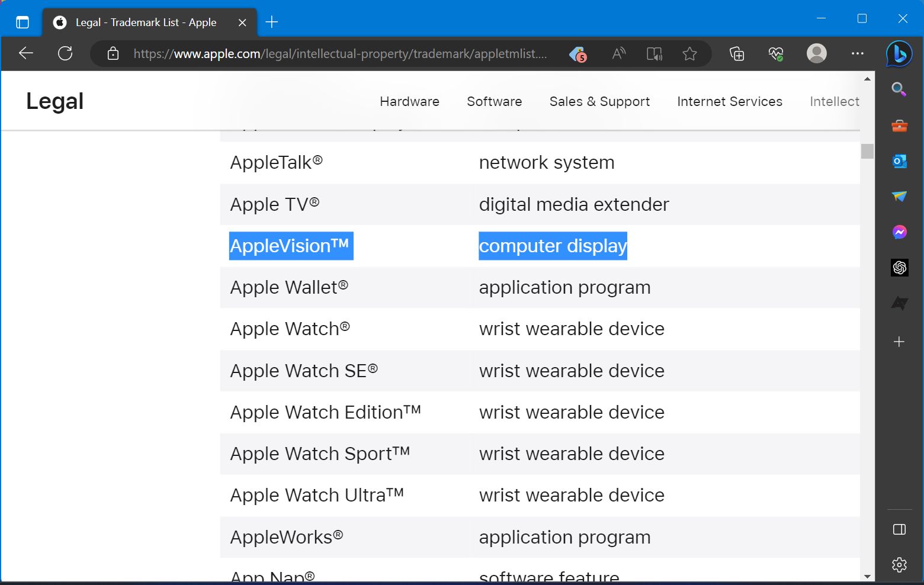
Task: Open the user profile menu
Action: pos(816,54)
